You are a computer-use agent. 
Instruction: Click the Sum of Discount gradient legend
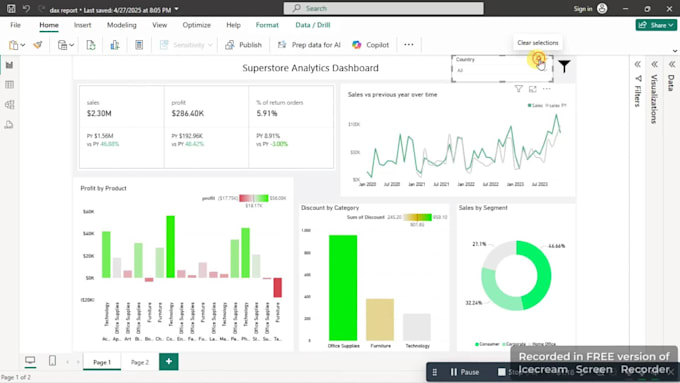point(417,217)
